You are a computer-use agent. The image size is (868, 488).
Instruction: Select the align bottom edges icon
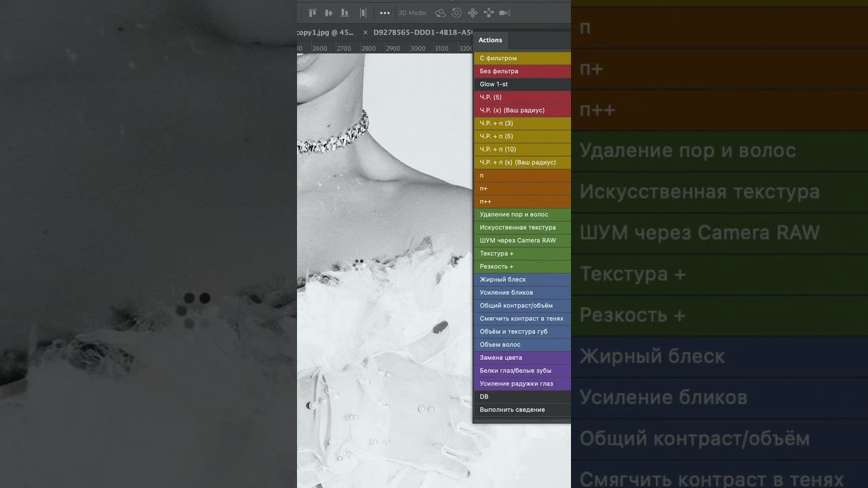click(x=344, y=12)
